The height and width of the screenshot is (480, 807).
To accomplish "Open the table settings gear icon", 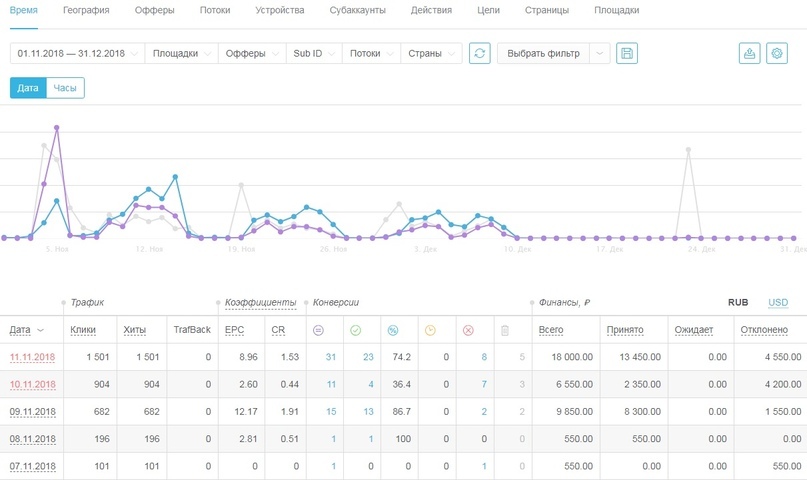I will click(x=776, y=53).
